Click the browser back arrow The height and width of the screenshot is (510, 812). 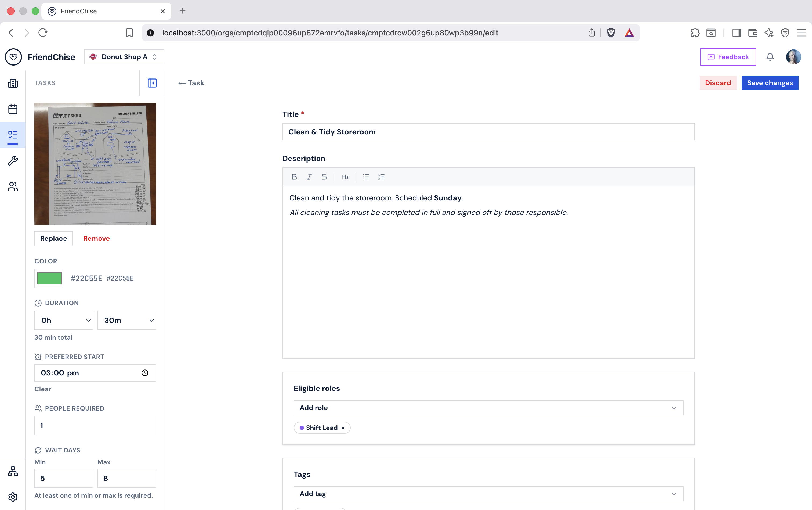point(11,33)
